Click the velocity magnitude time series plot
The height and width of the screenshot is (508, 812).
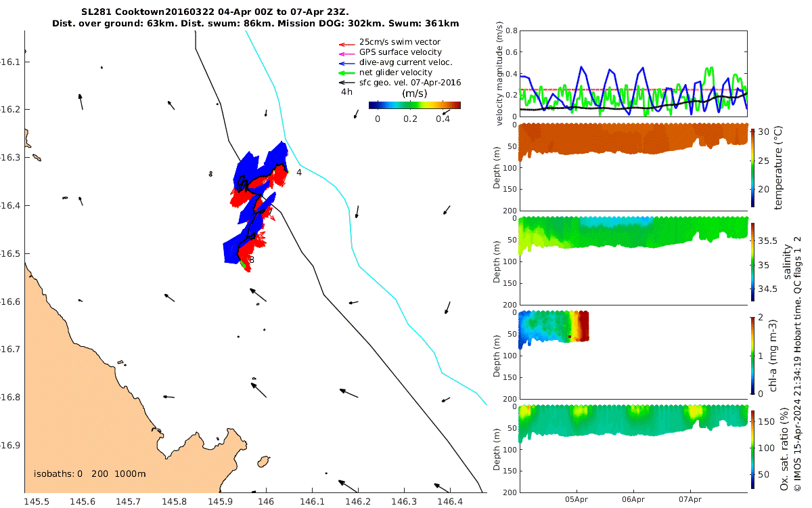[x=633, y=73]
